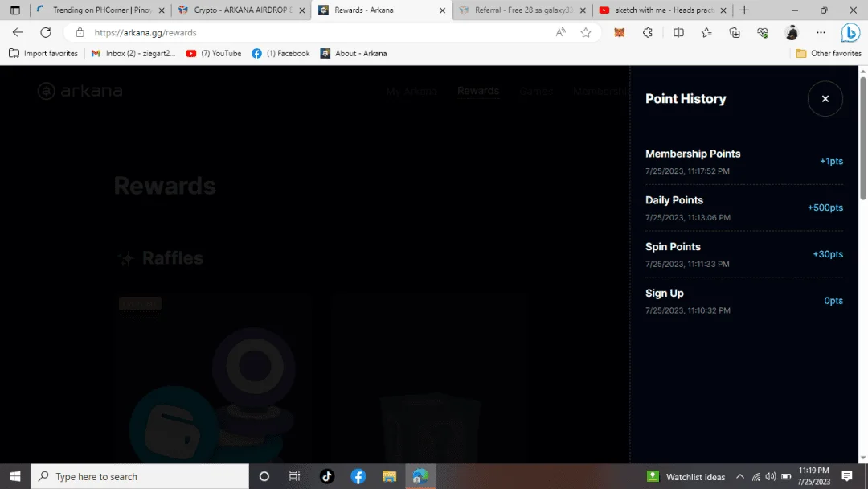
Task: Open network settings tray icon
Action: [755, 476]
